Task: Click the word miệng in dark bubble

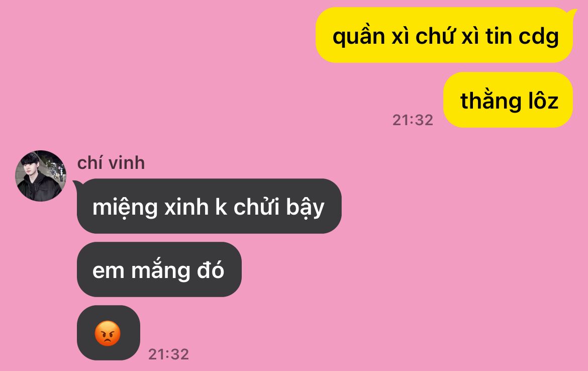Action: pyautogui.click(x=125, y=208)
